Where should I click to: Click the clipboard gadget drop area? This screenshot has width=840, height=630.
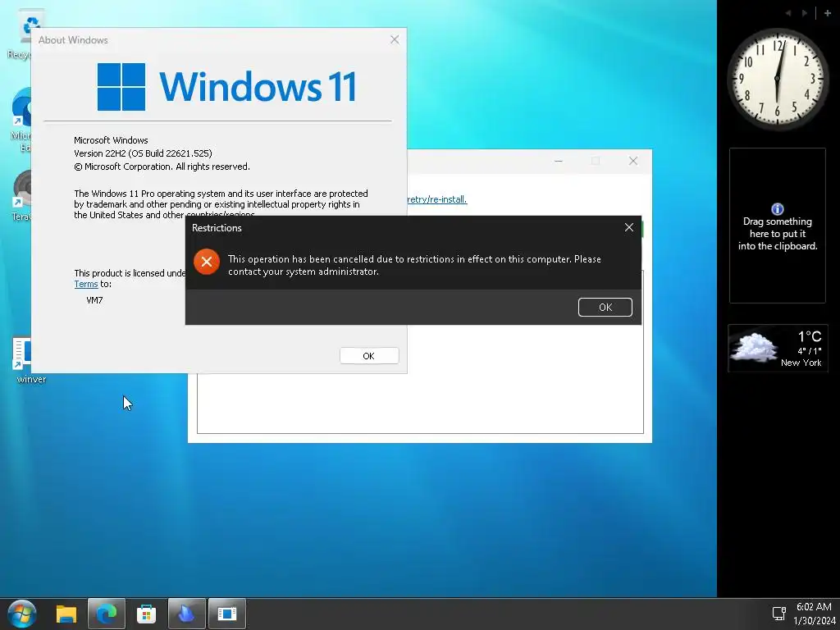pos(778,226)
